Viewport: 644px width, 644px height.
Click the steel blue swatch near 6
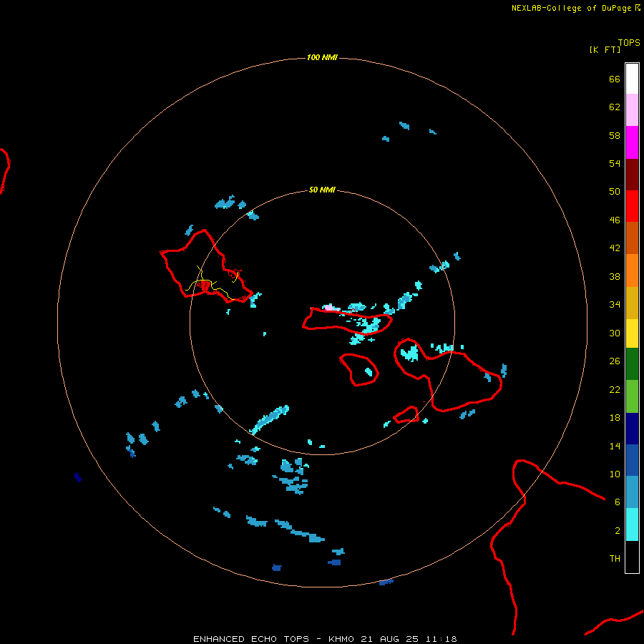pos(632,492)
